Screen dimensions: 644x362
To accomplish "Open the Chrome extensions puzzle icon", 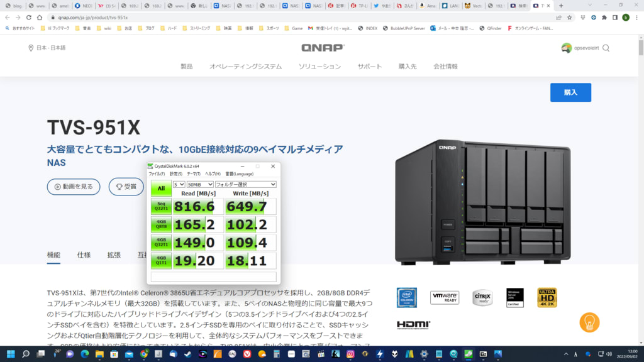I will tap(604, 18).
